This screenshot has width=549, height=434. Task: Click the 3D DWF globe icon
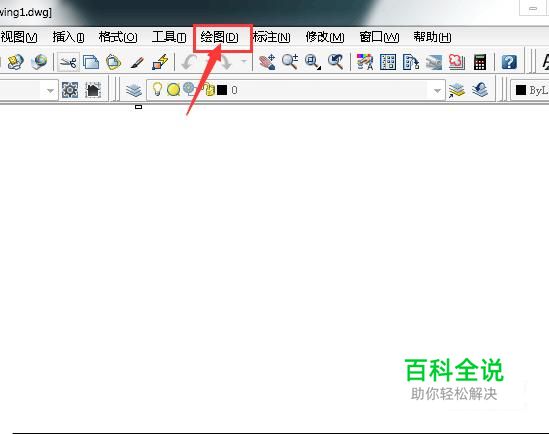tap(39, 62)
